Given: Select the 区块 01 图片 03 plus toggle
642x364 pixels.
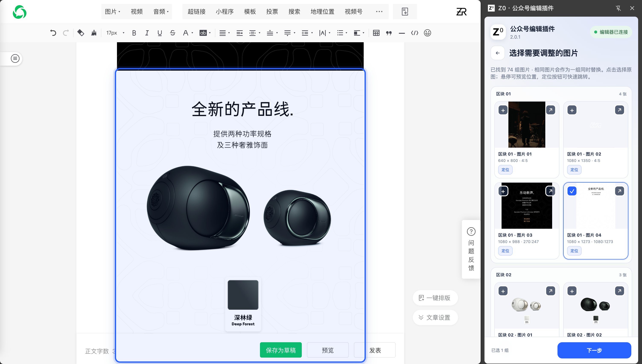Looking at the screenshot, I should 503,191.
